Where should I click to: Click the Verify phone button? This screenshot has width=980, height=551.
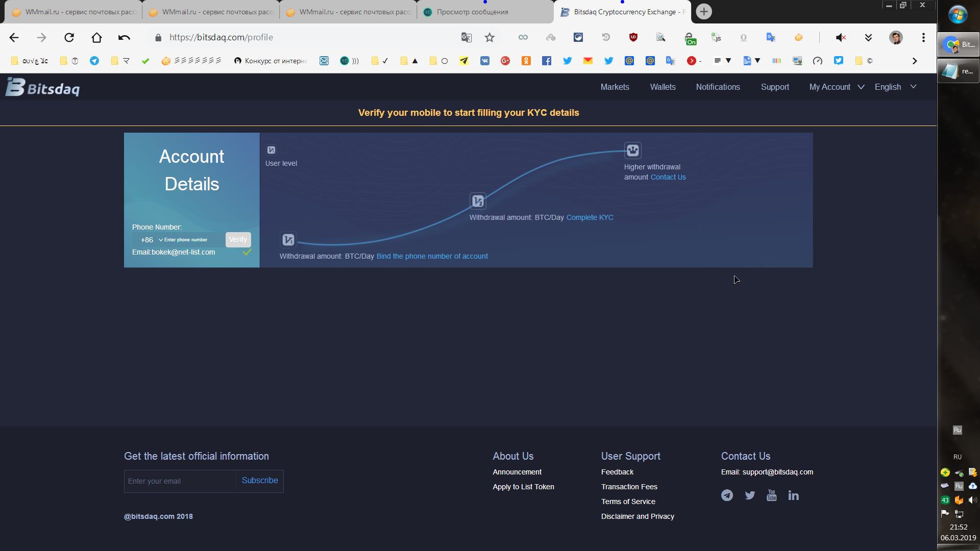tap(238, 240)
